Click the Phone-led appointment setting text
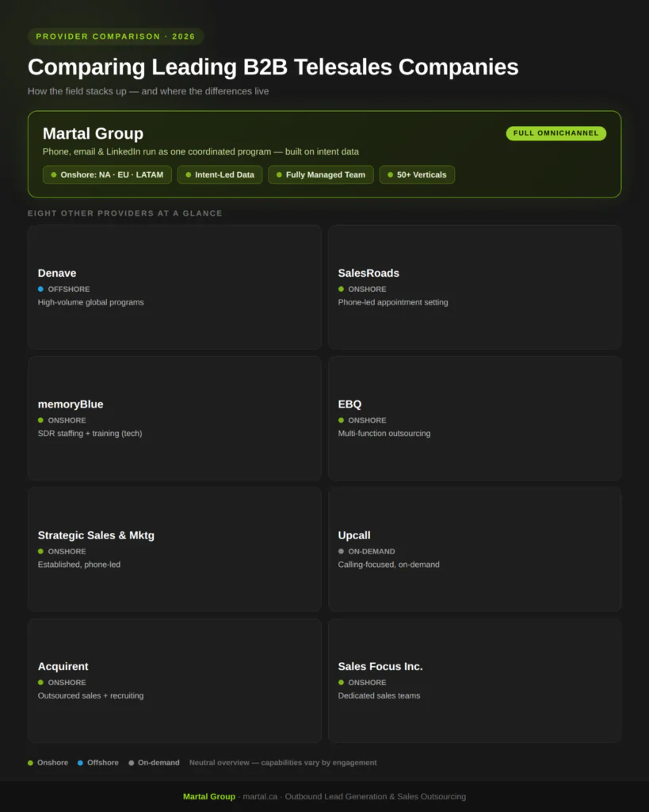Viewport: 649px width, 812px height. [x=393, y=302]
